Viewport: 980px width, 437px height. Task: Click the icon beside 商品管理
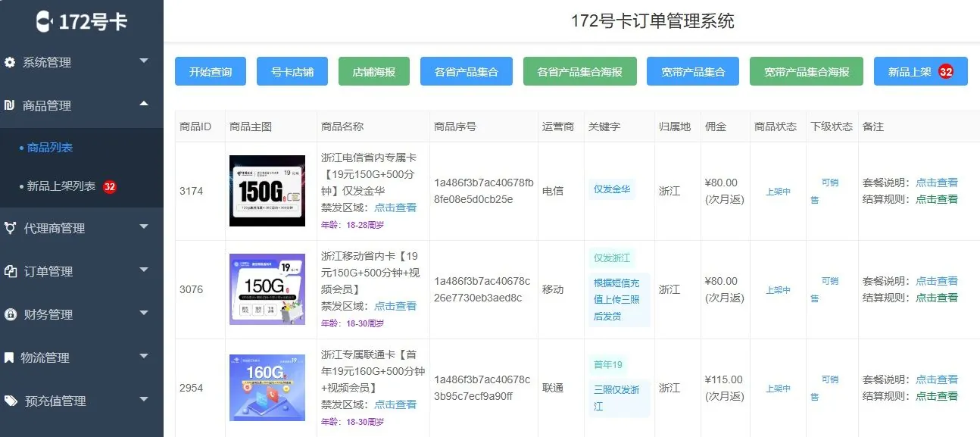(10, 105)
